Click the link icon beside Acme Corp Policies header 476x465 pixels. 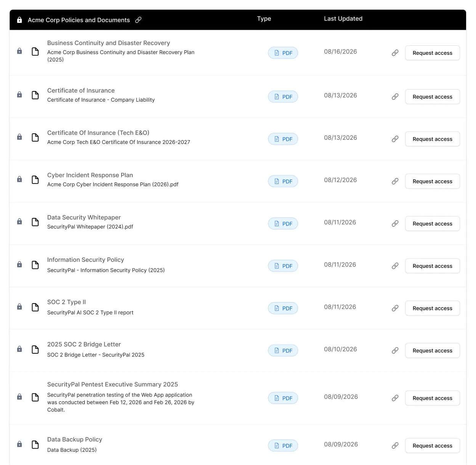pyautogui.click(x=138, y=20)
